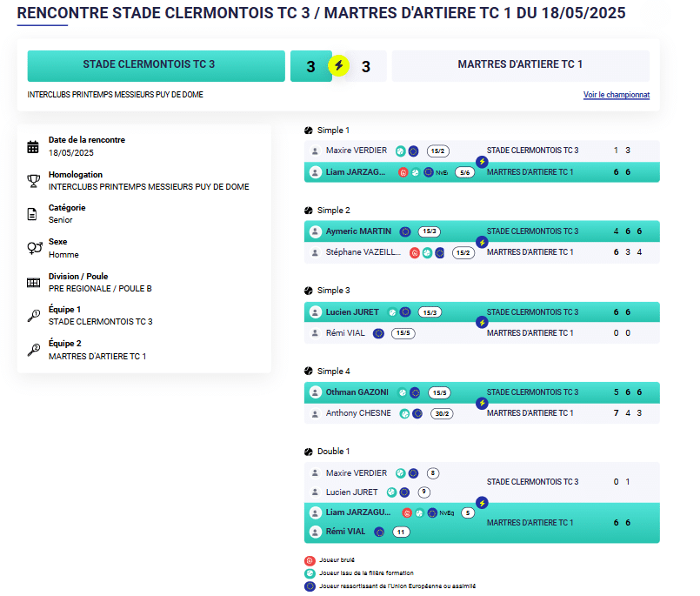Click the grid icon beside Division / Poule
Screen dimensions: 700x596
click(33, 282)
